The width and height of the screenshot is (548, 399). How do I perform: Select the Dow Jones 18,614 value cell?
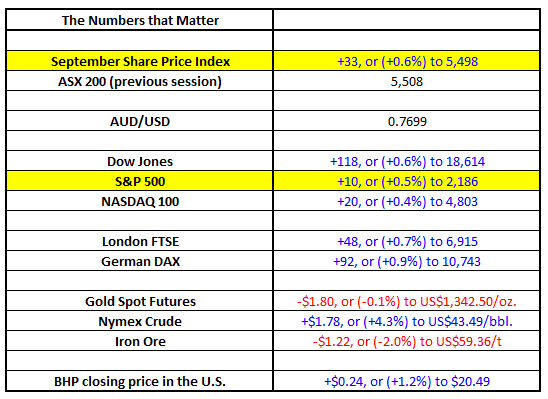(407, 161)
